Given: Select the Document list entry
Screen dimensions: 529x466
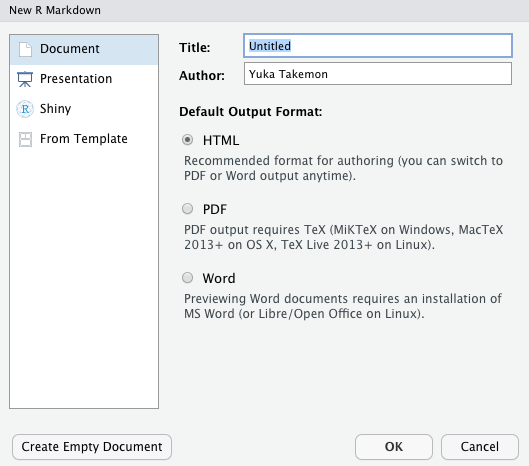Looking at the screenshot, I should pyautogui.click(x=84, y=49).
